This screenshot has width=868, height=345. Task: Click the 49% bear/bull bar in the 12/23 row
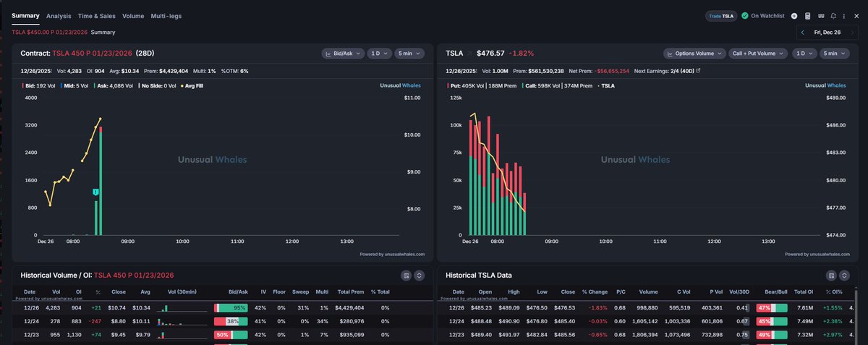(x=772, y=335)
